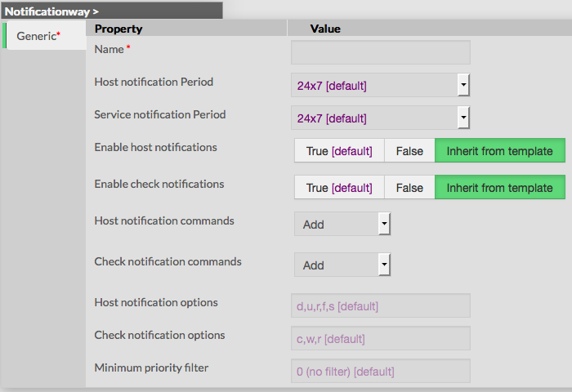
Task: Click the Property column header
Action: pyautogui.click(x=118, y=29)
